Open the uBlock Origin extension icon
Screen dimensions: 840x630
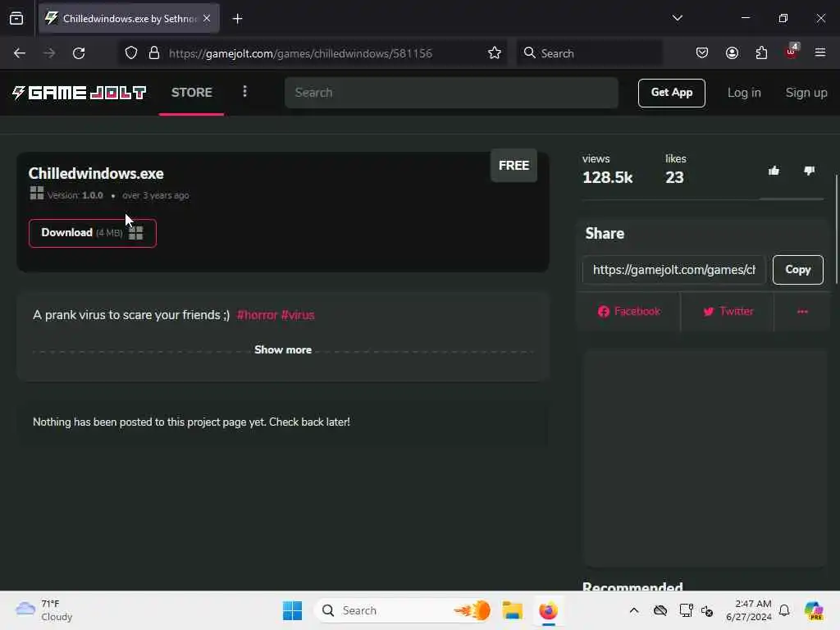792,52
